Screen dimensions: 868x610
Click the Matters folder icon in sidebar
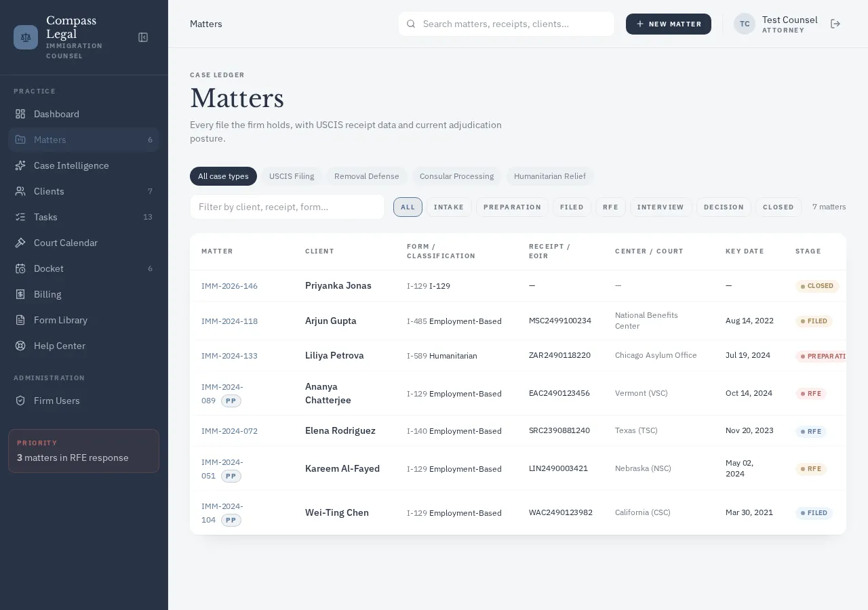[x=20, y=140]
